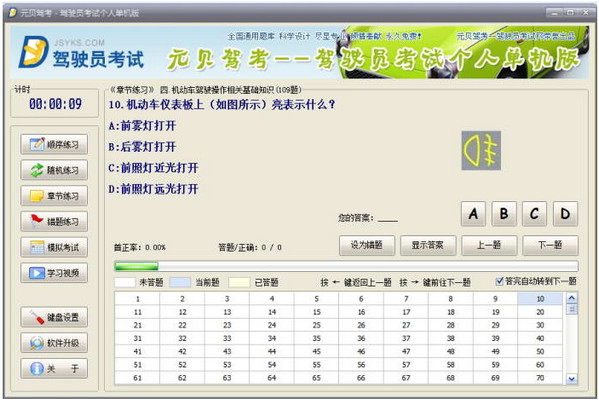
Task: Jump to question 59 cell
Action: click(495, 365)
